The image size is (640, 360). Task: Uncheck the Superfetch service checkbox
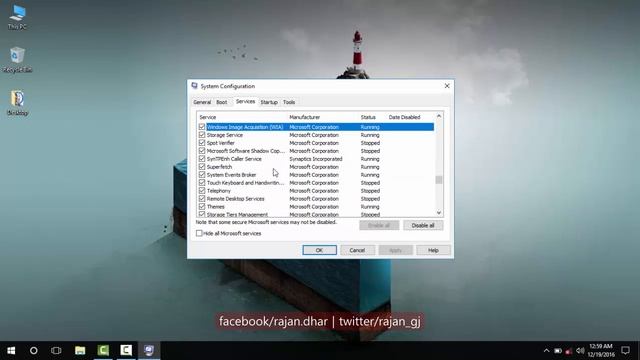(202, 167)
